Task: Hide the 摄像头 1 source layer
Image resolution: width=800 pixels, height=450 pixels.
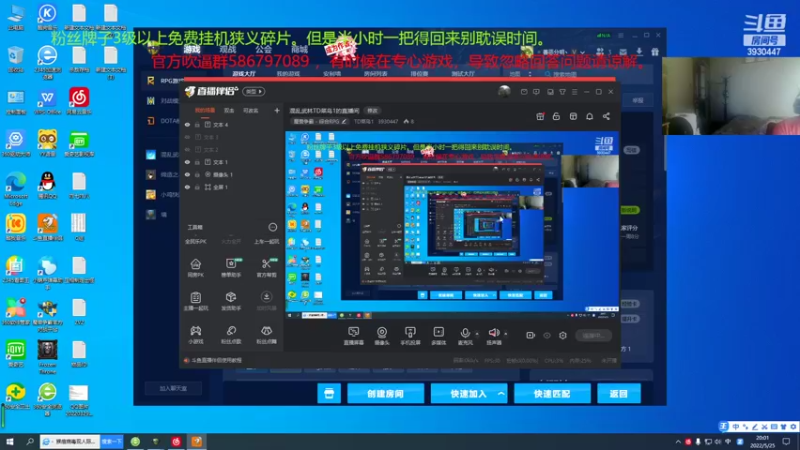Action: click(187, 174)
